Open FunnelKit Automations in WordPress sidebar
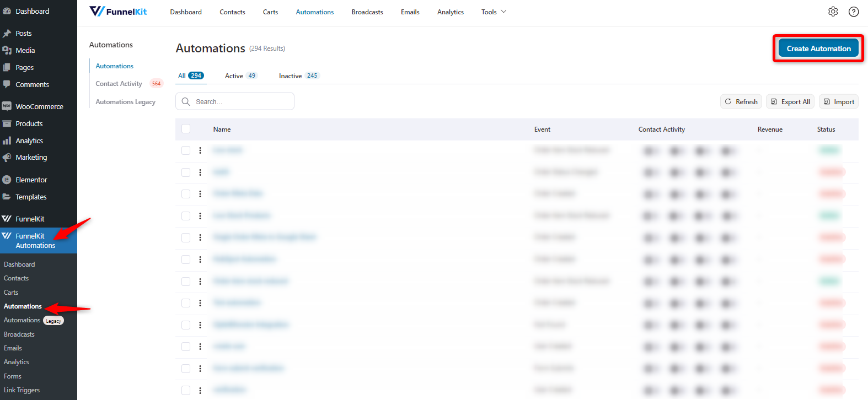The width and height of the screenshot is (868, 400). [39, 241]
